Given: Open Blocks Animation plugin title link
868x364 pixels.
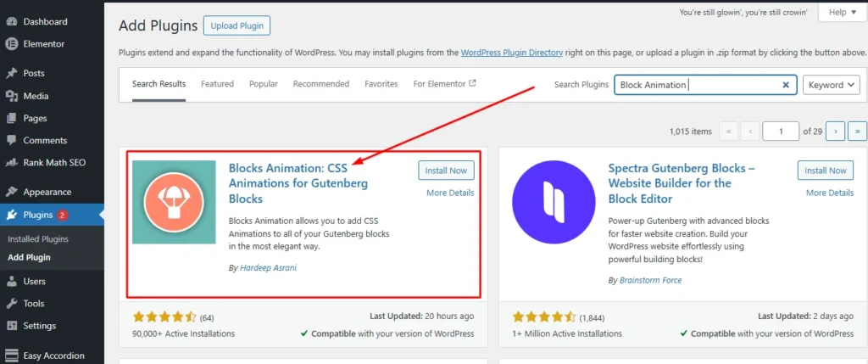Looking at the screenshot, I should tap(298, 183).
